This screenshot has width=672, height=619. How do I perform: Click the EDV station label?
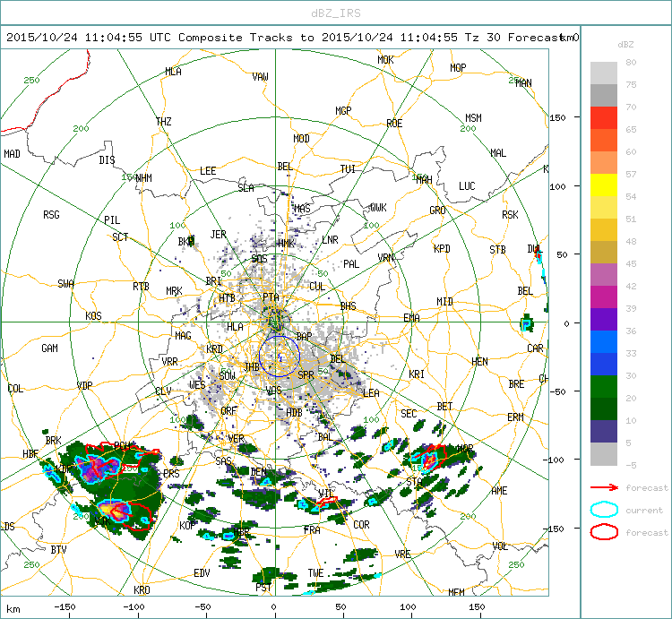coord(202,573)
